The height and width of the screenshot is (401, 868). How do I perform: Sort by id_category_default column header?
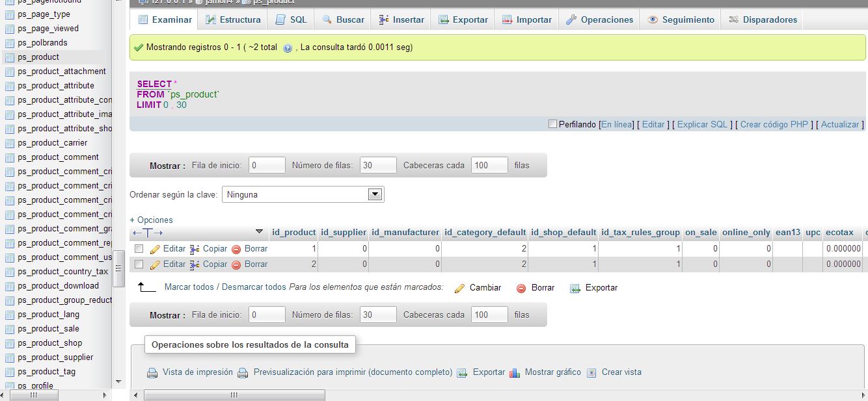click(485, 232)
